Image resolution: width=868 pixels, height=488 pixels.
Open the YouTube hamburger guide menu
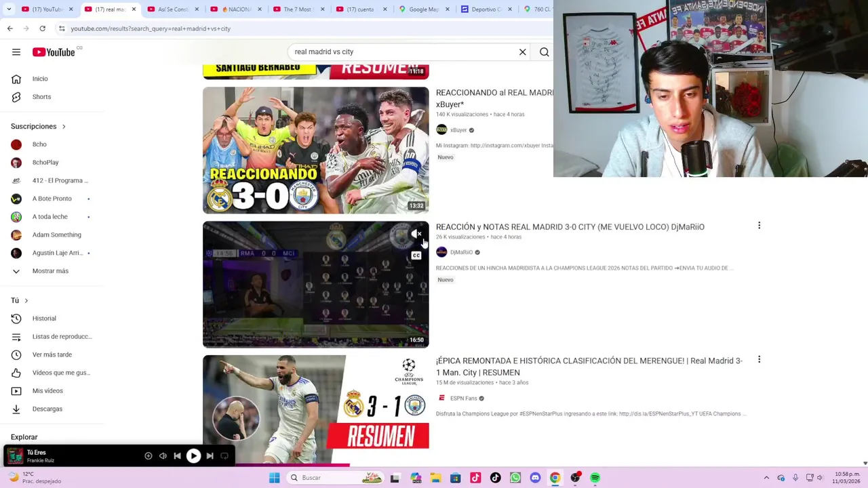point(16,52)
